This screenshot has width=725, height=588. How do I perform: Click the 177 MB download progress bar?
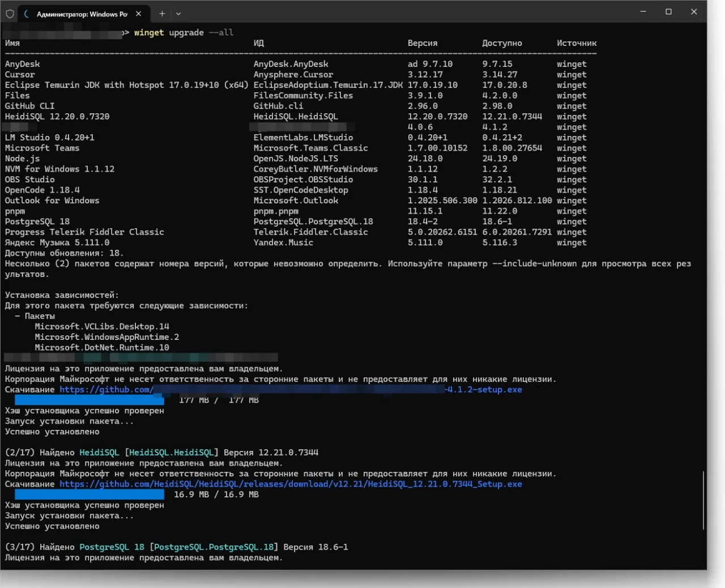pyautogui.click(x=89, y=400)
